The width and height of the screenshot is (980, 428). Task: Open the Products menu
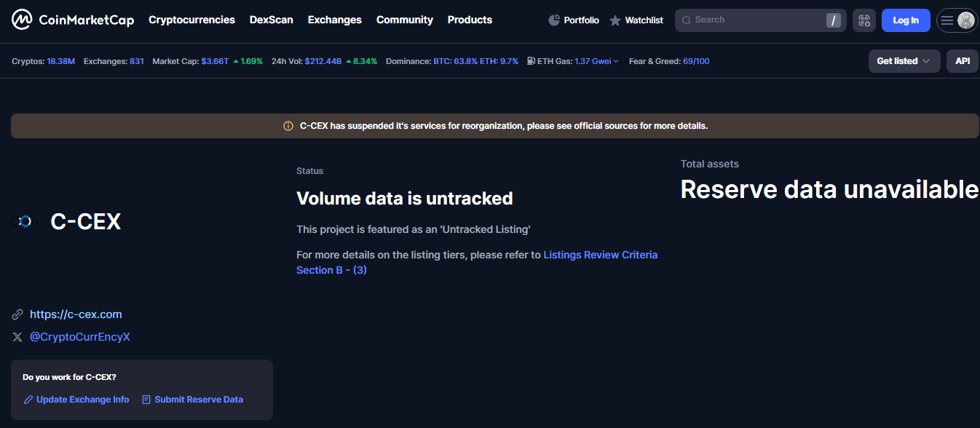(470, 20)
